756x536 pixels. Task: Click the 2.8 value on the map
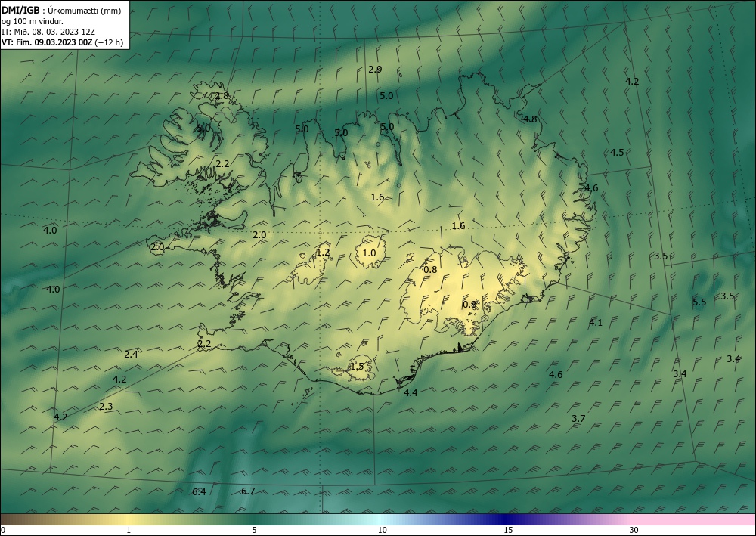click(x=222, y=95)
